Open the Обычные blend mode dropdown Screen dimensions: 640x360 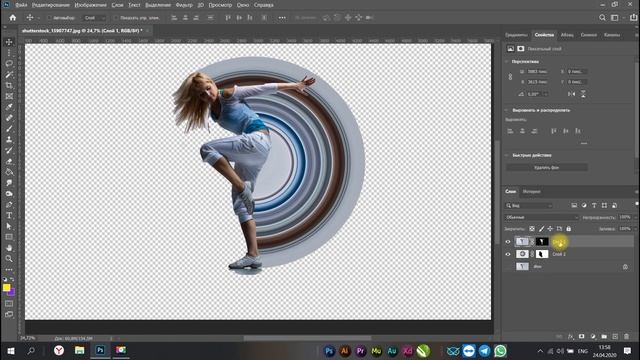click(542, 217)
